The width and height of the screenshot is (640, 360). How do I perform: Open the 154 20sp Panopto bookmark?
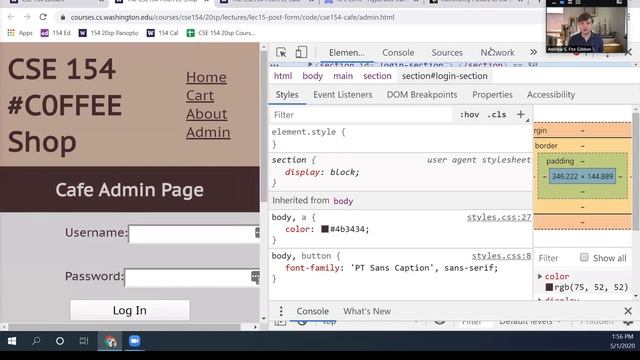[x=109, y=33]
